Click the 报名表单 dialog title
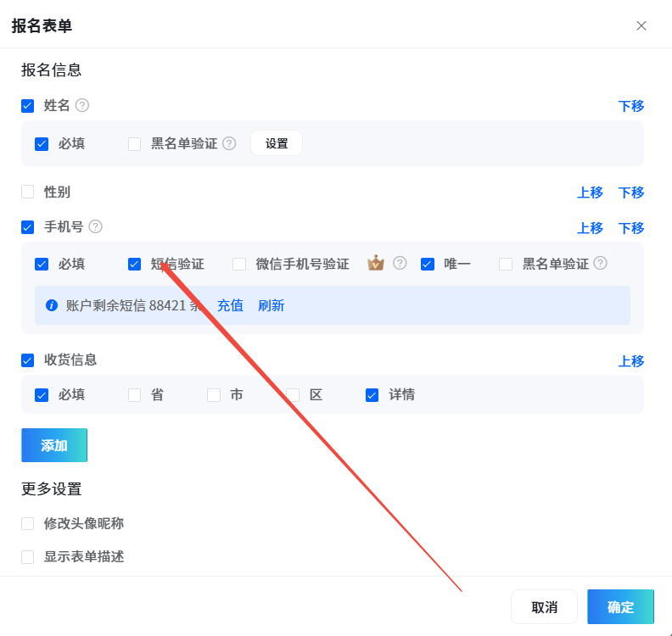Viewport: 672px width, 636px height. [x=42, y=25]
